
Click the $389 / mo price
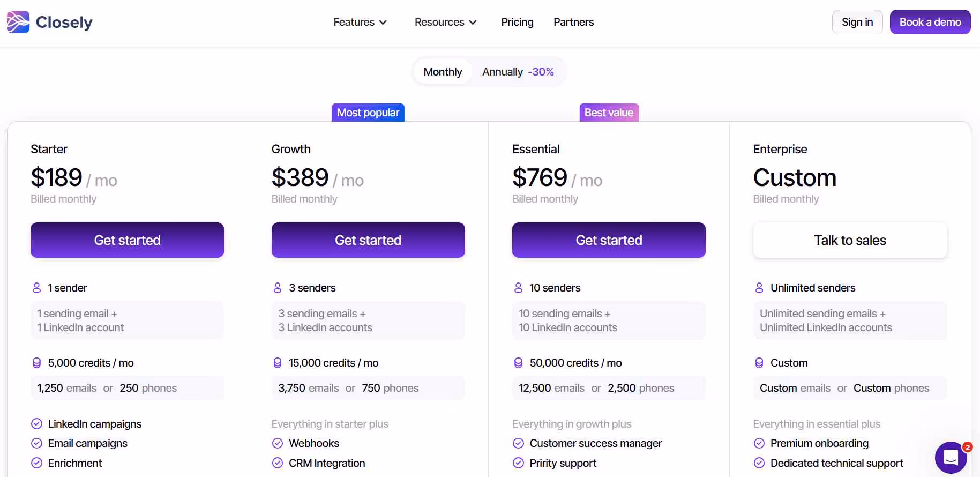pyautogui.click(x=318, y=178)
